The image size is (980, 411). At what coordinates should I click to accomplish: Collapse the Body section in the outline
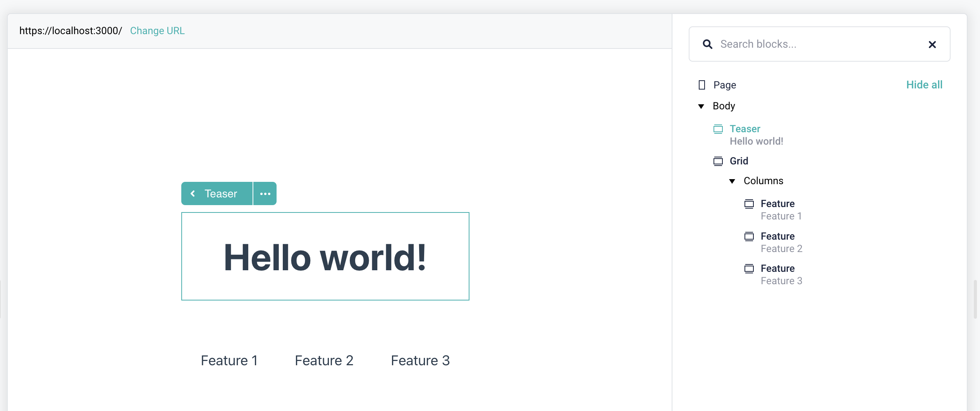[701, 106]
